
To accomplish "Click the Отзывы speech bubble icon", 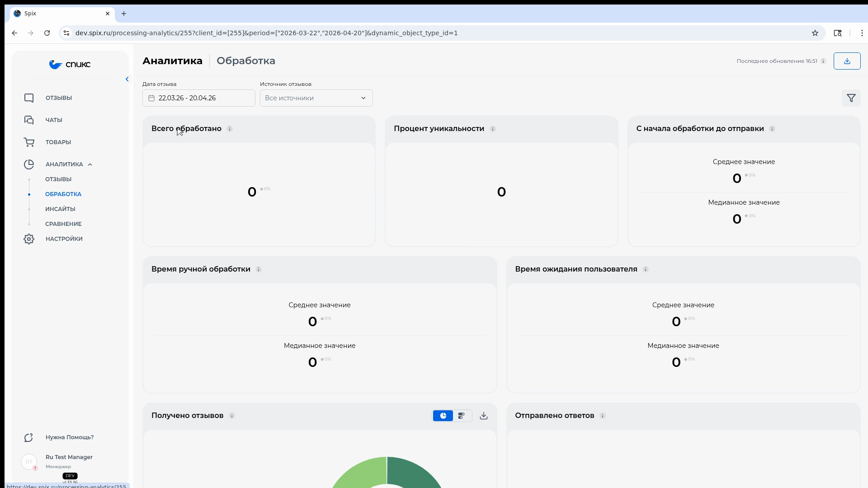I will (29, 98).
